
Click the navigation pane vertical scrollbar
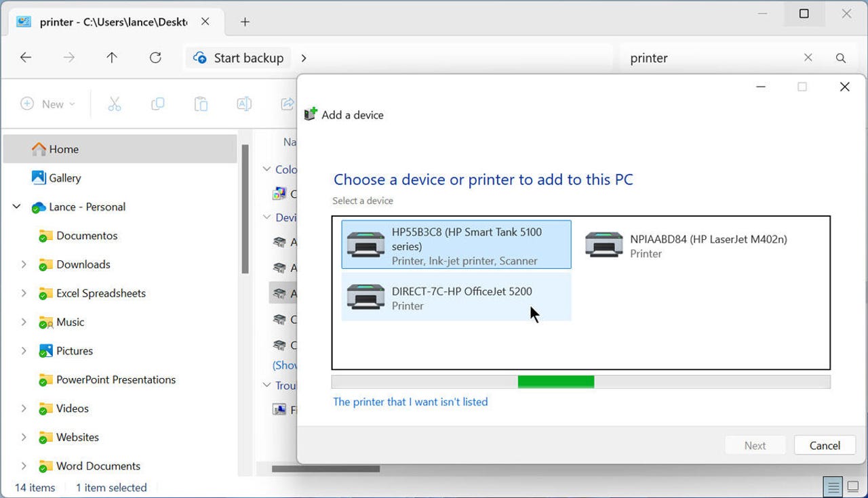[x=245, y=209]
